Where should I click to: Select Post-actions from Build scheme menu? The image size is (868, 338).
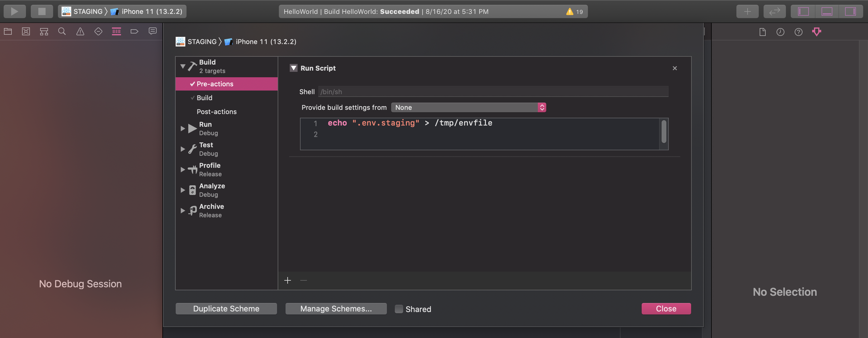tap(216, 112)
